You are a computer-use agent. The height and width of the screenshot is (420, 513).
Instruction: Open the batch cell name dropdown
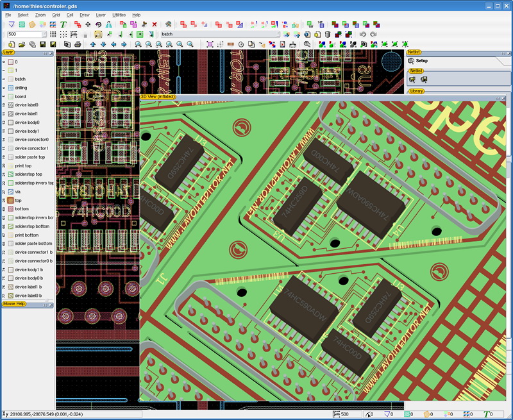click(277, 34)
